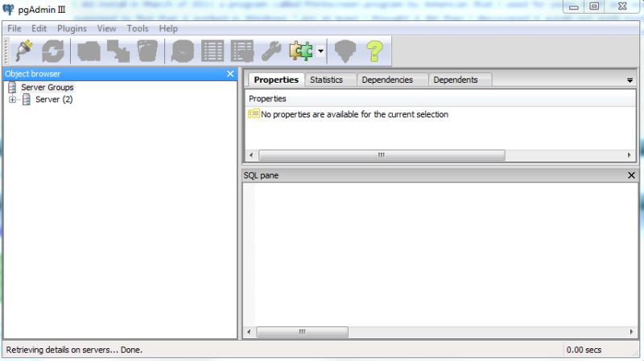Switch to the Statistics tab
The height and width of the screenshot is (361, 644).
(327, 80)
